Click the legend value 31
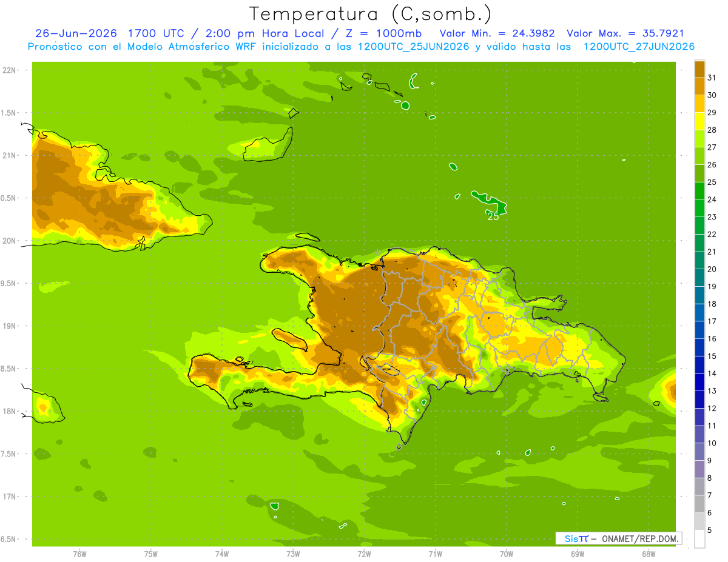 click(712, 77)
